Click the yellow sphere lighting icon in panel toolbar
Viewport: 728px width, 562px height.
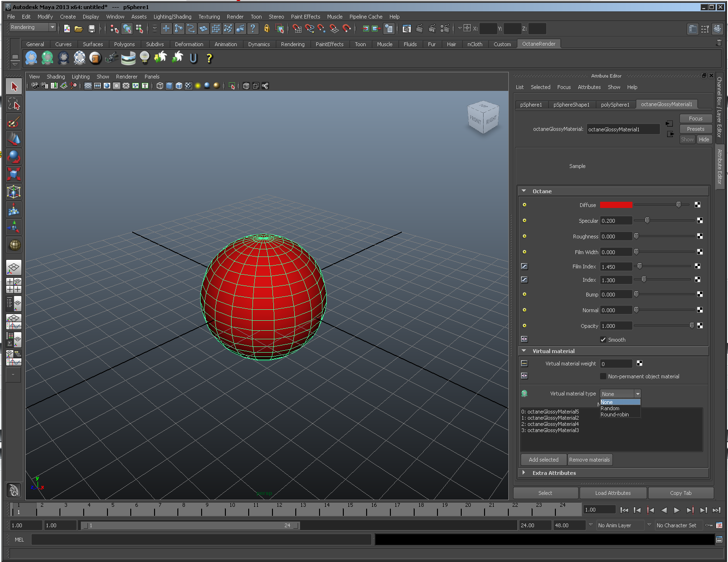coord(198,86)
